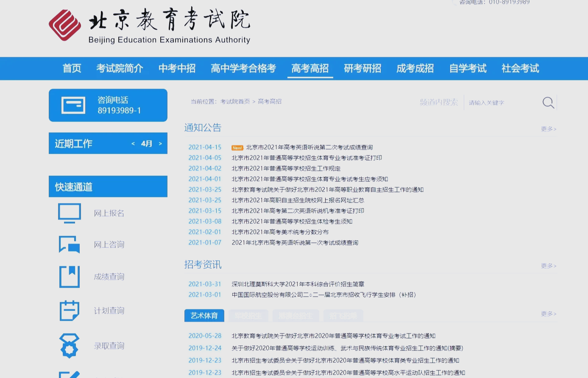Click the 咨询电话 89193989-1 banner
Viewport: 588px width, 378px height.
pos(108,105)
